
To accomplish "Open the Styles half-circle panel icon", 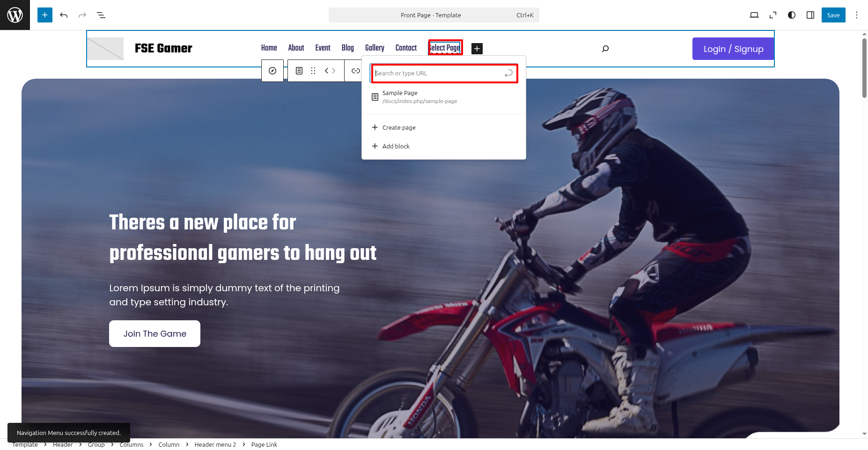I will click(x=792, y=15).
